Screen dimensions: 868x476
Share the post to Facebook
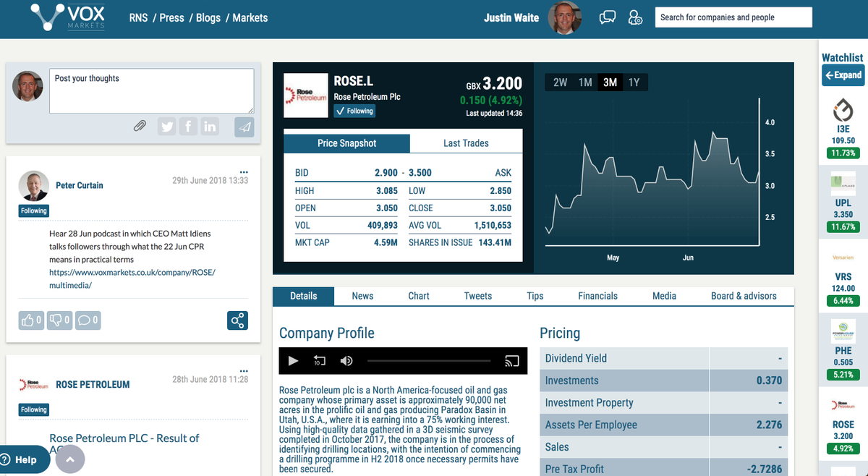188,127
